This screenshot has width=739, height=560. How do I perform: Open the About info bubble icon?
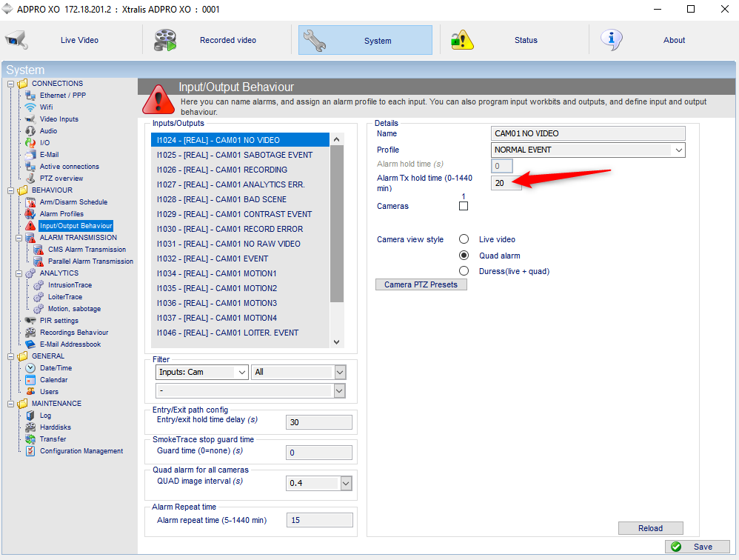[x=612, y=40]
